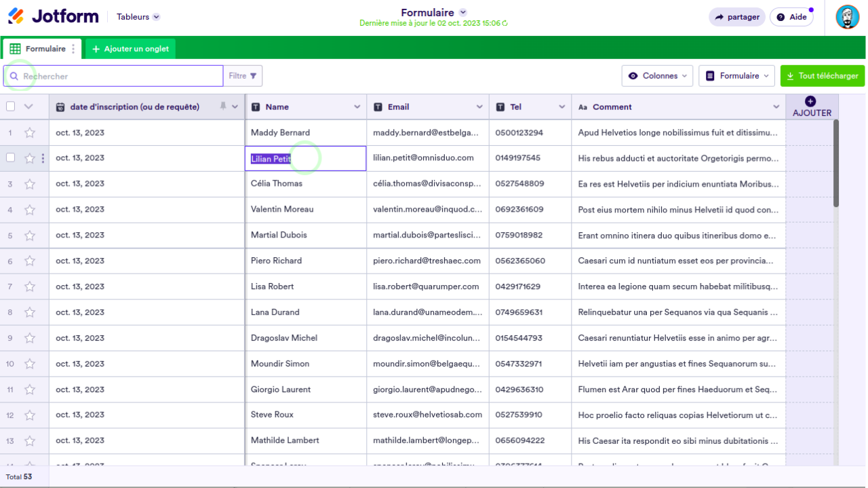Click the Name column type icon

[x=256, y=107]
